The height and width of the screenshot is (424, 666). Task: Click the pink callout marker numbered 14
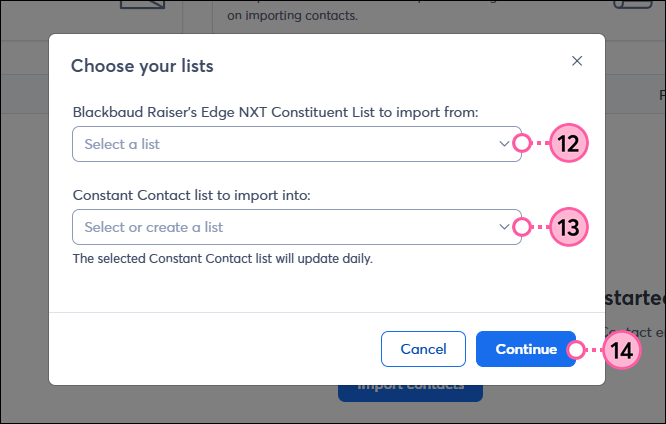coord(622,350)
